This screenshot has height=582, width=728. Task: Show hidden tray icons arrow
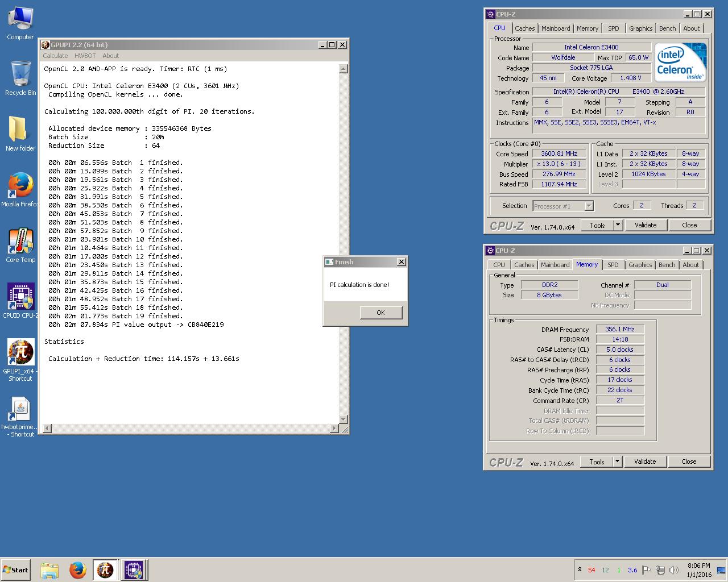click(580, 569)
